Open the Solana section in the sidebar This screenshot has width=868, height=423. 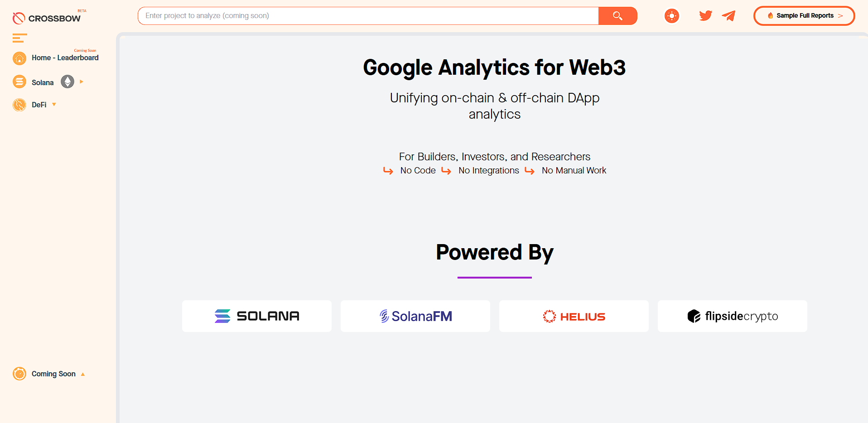pos(43,82)
